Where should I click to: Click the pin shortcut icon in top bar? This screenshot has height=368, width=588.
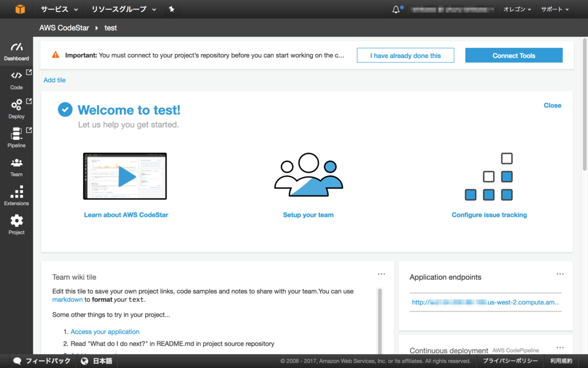click(171, 9)
